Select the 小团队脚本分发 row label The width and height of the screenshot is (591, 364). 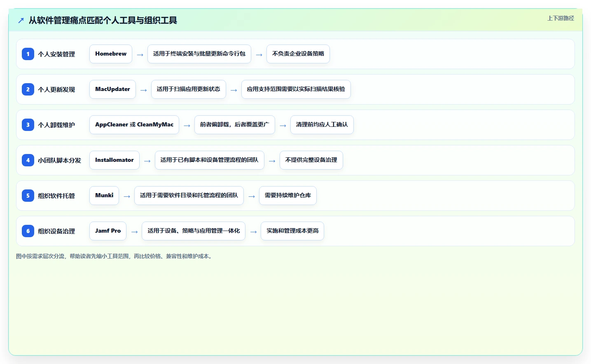tap(59, 160)
